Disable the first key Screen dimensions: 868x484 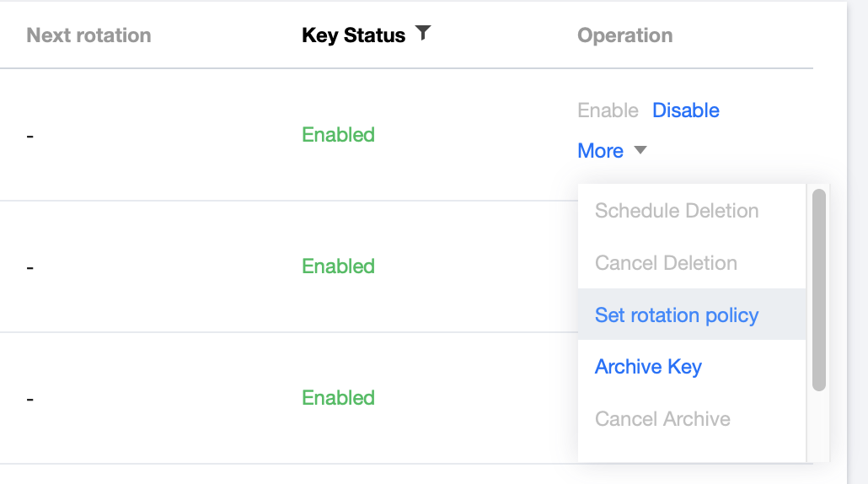point(685,110)
